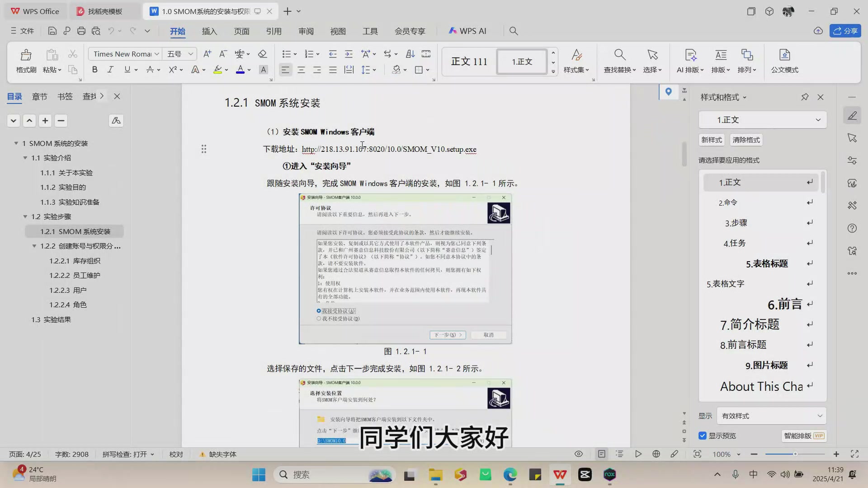
Task: Click the eraser clear-formatting icon
Action: [x=262, y=54]
